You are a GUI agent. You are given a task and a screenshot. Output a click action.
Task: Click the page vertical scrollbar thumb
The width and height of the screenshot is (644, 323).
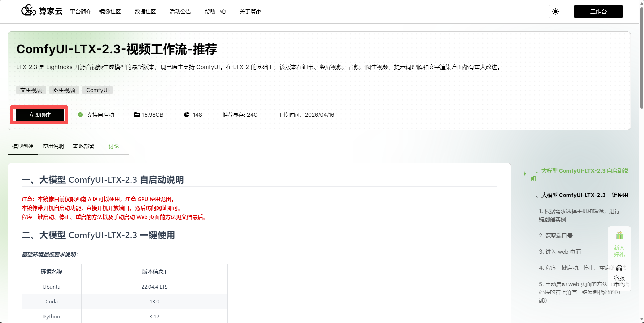[642, 58]
